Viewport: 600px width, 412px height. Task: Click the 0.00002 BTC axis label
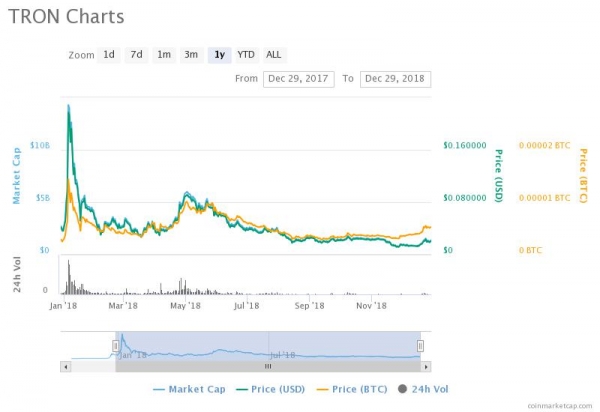(x=545, y=145)
